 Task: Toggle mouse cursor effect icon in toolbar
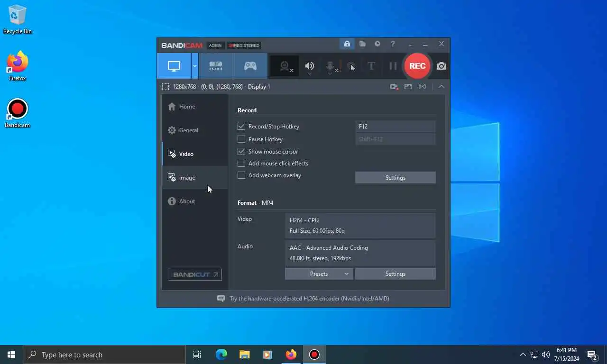(351, 66)
